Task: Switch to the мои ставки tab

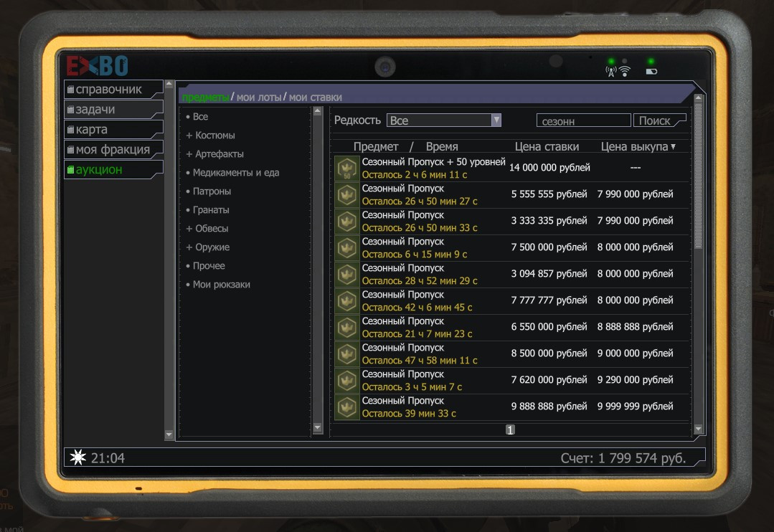Action: [x=316, y=98]
